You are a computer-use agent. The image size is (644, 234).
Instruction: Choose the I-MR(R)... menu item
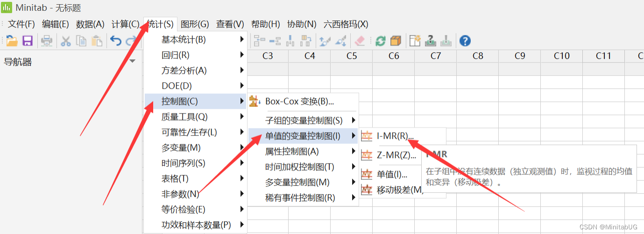point(403,136)
